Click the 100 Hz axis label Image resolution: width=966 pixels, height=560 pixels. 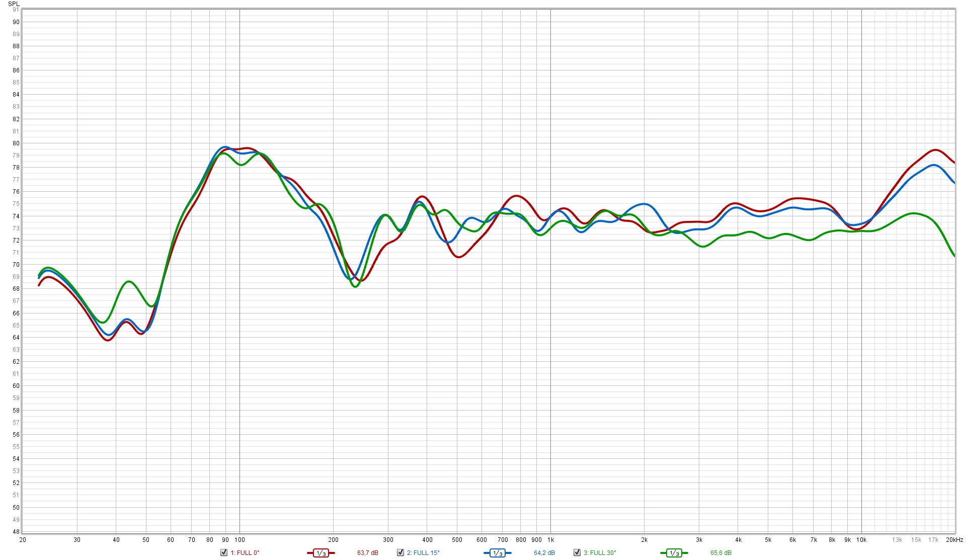point(239,539)
